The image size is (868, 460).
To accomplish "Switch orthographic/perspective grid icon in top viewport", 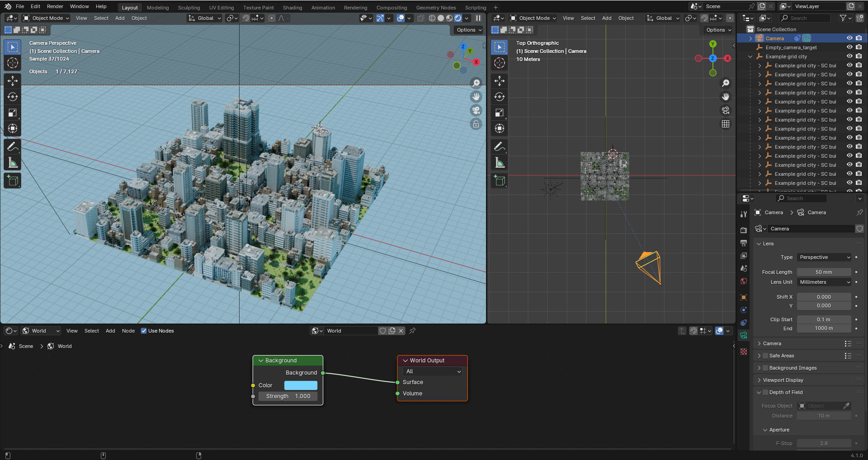I will [x=726, y=124].
